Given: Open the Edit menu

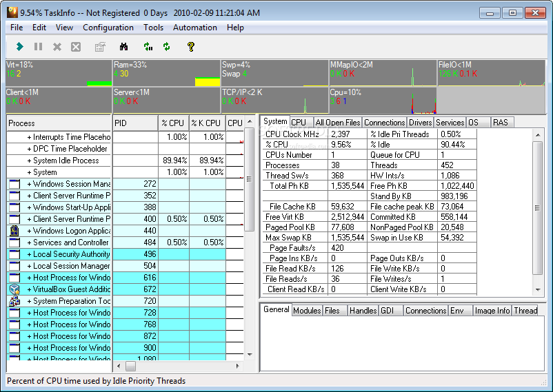Looking at the screenshot, I should coord(39,28).
